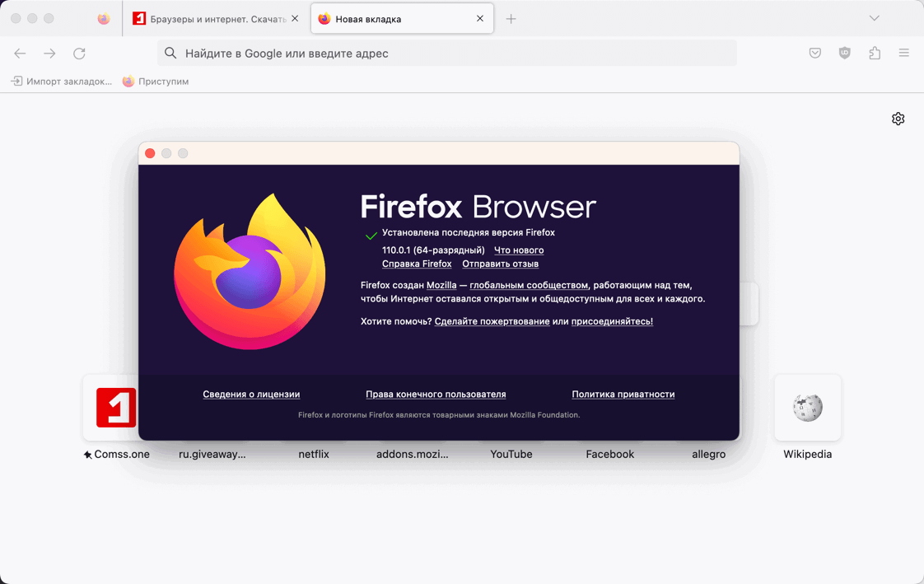Click Импорт закладок bookmark item

(61, 82)
